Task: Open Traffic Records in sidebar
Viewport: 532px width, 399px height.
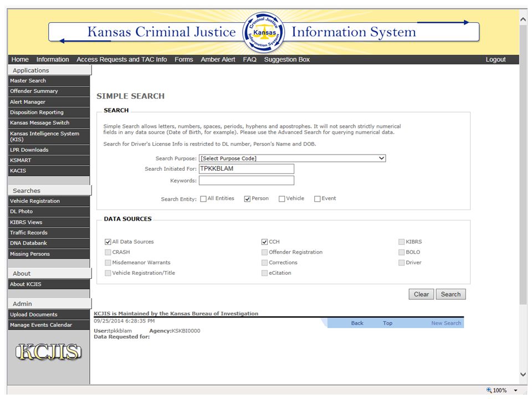Action: click(49, 233)
